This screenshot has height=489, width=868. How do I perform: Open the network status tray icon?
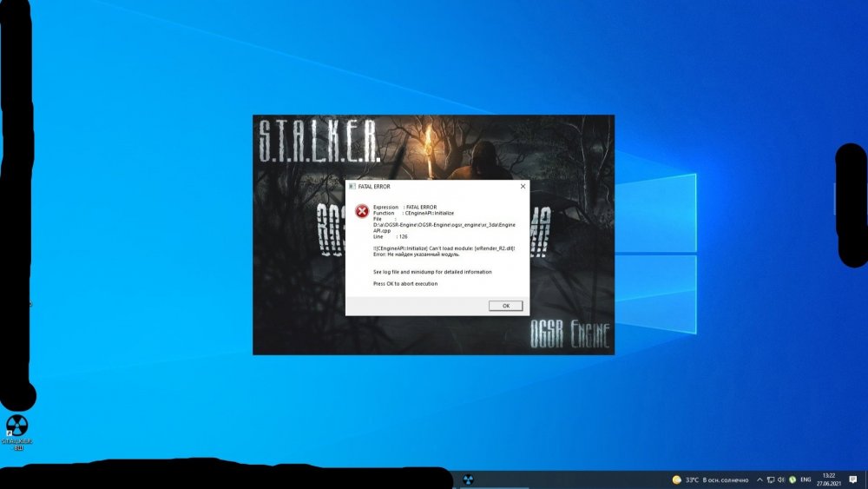[x=771, y=479]
